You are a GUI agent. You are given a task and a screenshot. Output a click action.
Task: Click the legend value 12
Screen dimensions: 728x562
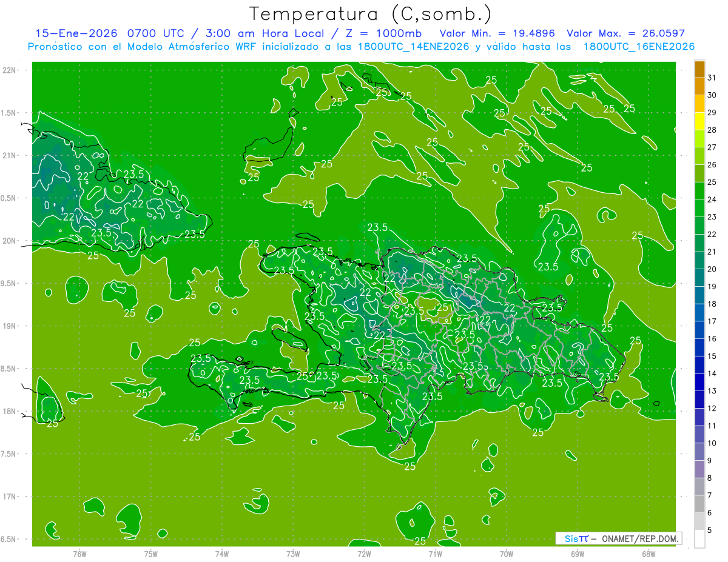712,408
